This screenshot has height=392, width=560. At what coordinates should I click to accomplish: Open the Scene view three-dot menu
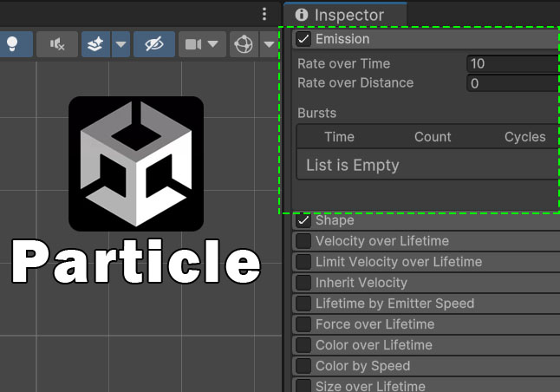[264, 15]
